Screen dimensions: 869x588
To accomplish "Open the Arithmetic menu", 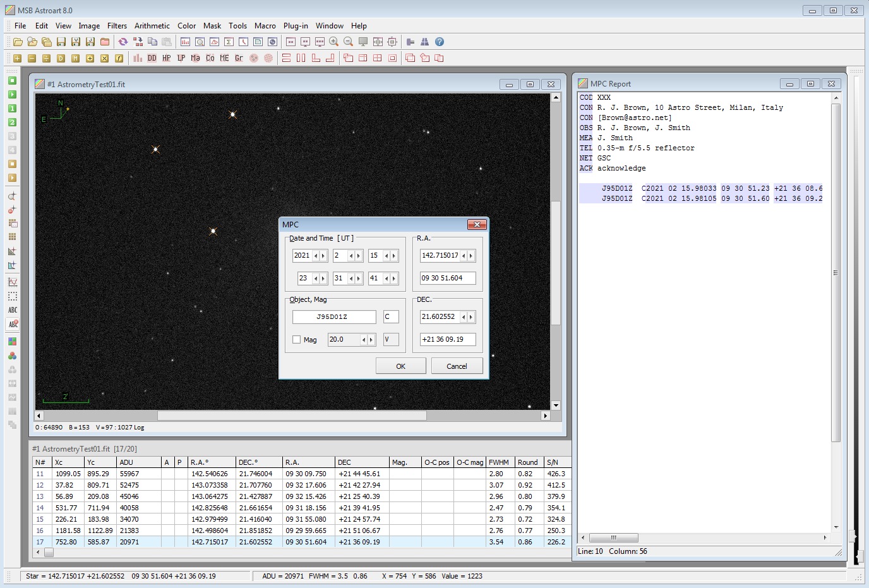I will (x=152, y=26).
